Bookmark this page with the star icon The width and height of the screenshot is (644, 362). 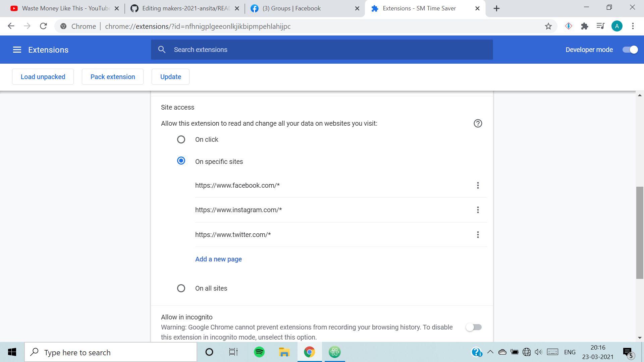coord(548,26)
